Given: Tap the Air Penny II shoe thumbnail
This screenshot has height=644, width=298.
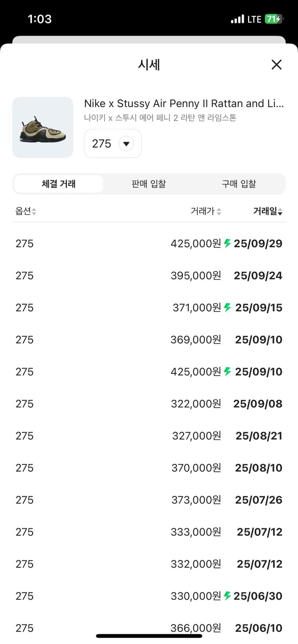Looking at the screenshot, I should click(x=43, y=127).
